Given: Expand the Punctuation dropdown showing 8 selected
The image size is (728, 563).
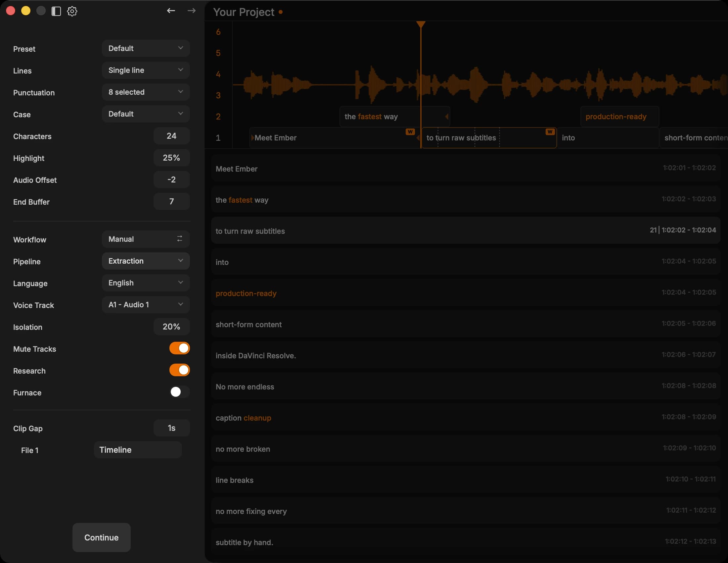Looking at the screenshot, I should pyautogui.click(x=146, y=92).
